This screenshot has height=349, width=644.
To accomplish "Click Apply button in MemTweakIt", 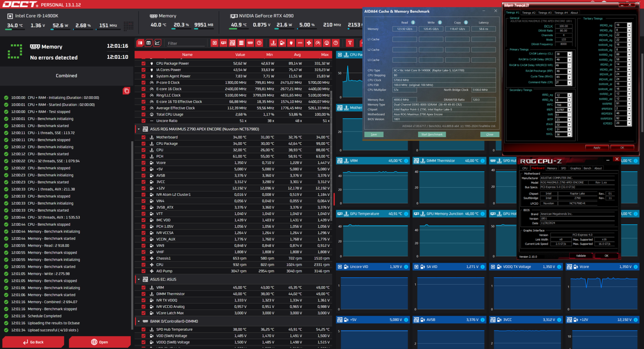I will click(x=597, y=147).
